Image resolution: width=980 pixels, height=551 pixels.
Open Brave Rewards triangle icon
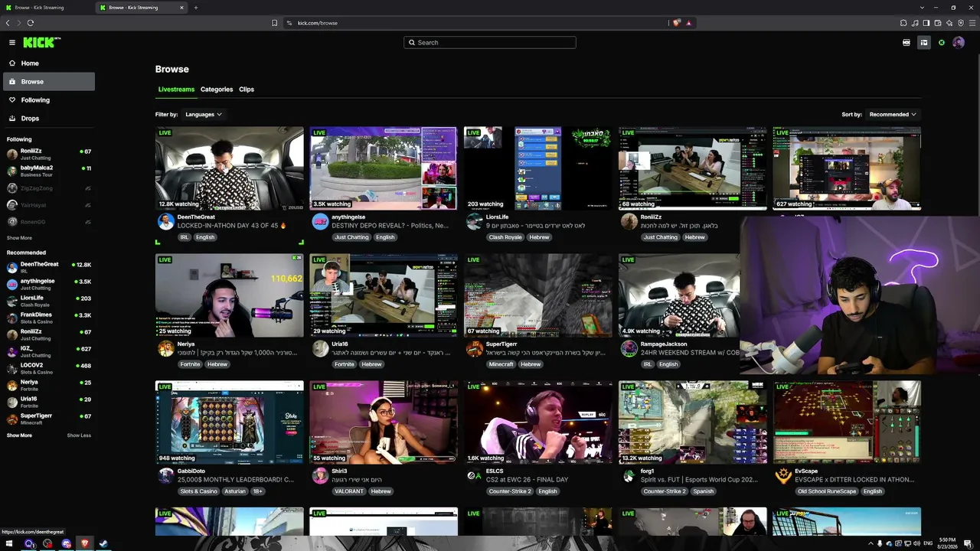[x=689, y=23]
